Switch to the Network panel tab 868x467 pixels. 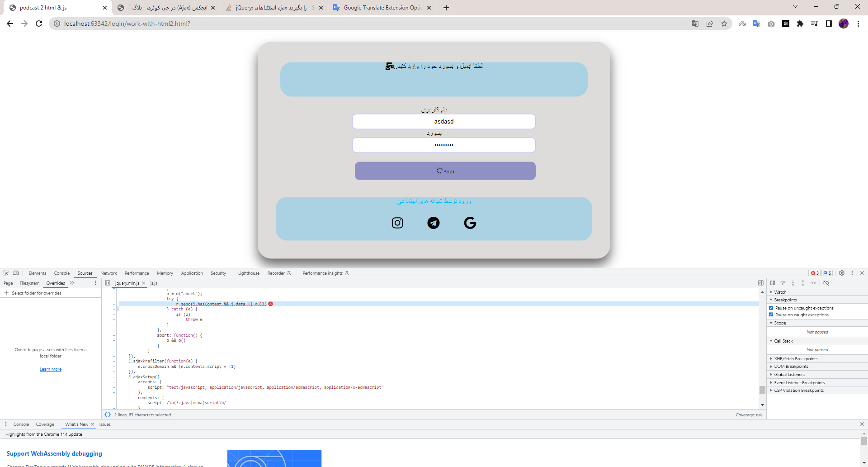(x=108, y=273)
